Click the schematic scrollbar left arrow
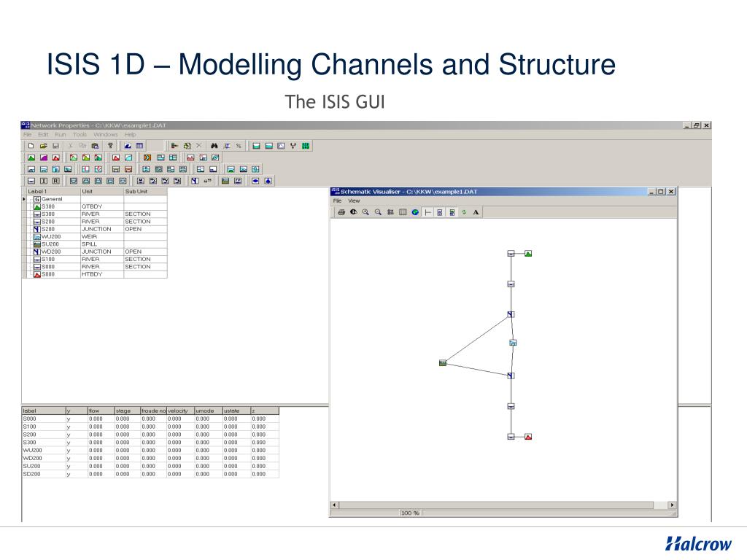 (x=334, y=505)
